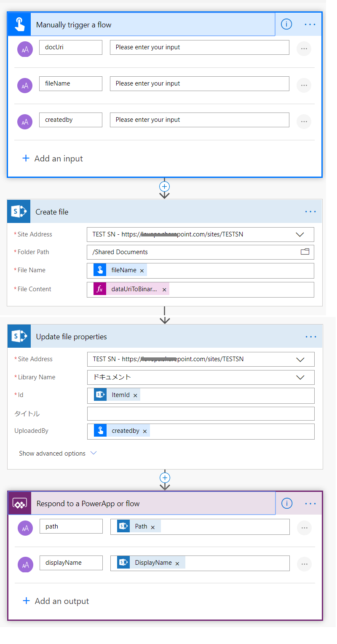
Task: Edit the fileName input name field
Action: point(71,83)
